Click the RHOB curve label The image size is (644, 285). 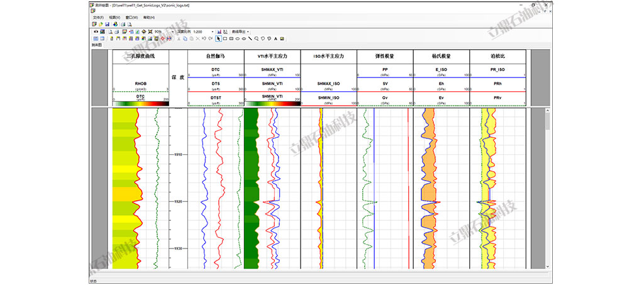(x=140, y=84)
